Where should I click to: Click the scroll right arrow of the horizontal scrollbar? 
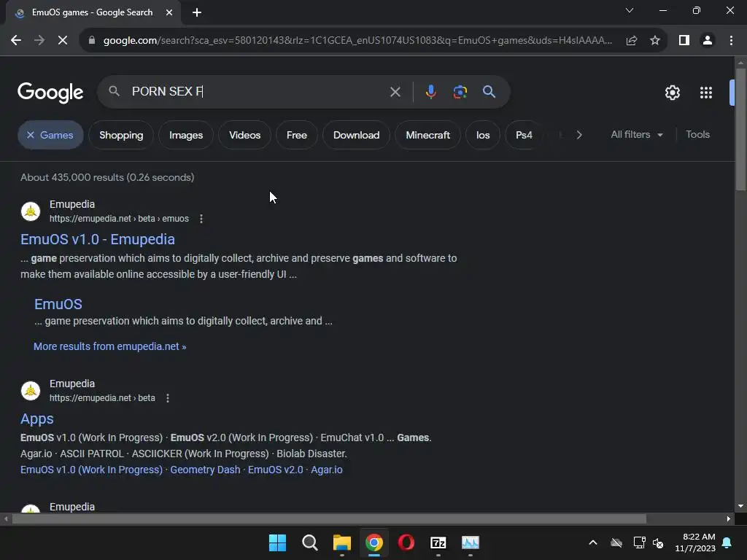click(x=729, y=518)
